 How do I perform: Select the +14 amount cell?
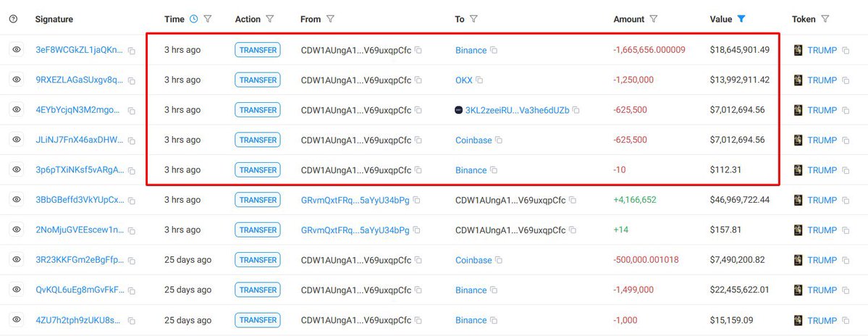(620, 229)
